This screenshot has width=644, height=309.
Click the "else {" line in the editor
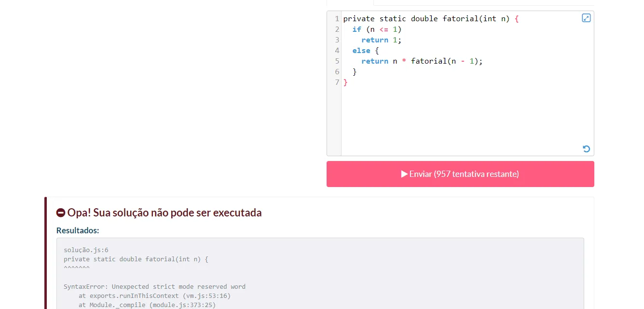coord(365,51)
